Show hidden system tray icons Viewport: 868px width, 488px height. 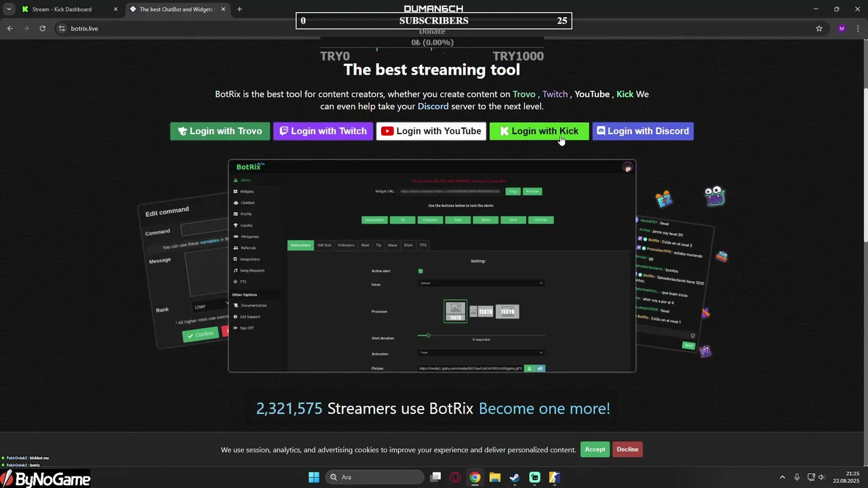click(782, 477)
